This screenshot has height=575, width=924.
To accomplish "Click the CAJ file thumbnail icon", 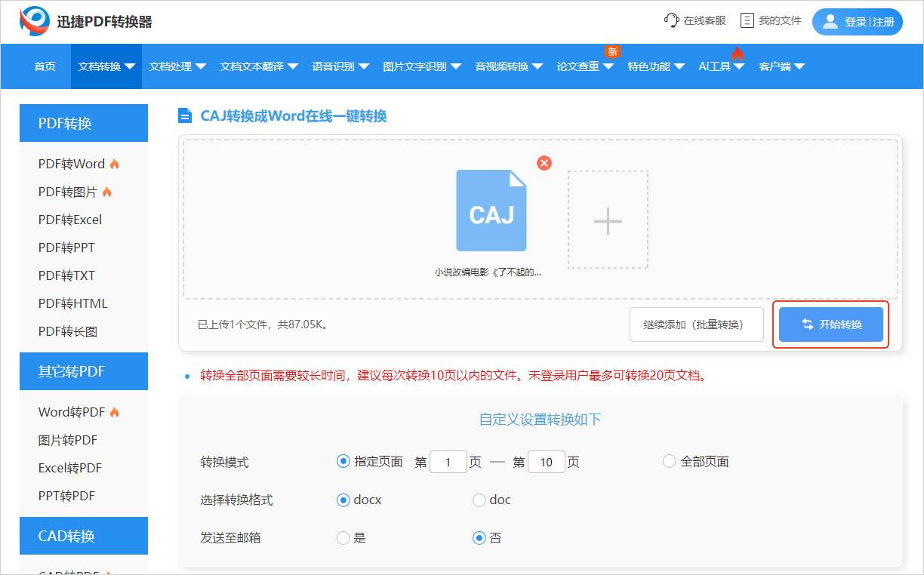I will coord(491,210).
